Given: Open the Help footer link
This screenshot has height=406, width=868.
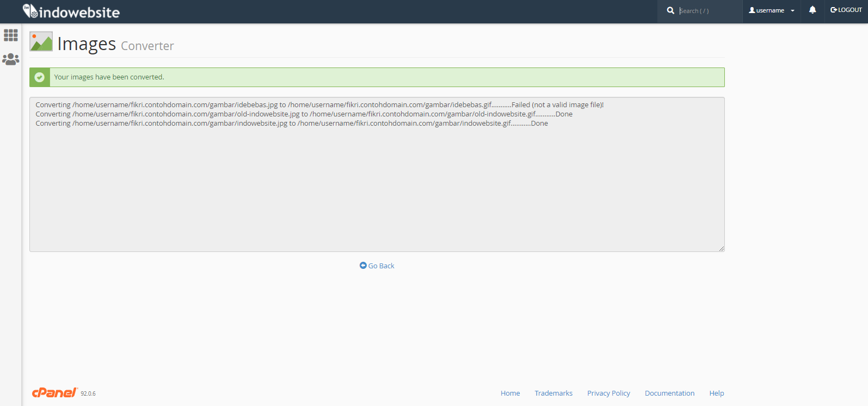Looking at the screenshot, I should [716, 393].
